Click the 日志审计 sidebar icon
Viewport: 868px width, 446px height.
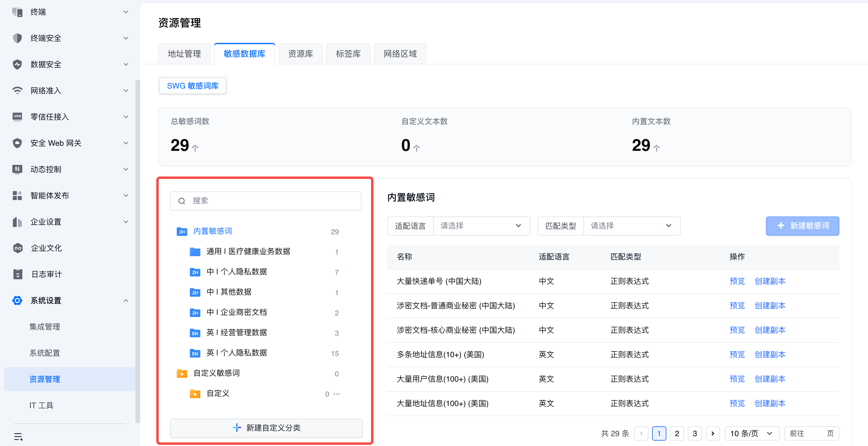click(18, 274)
